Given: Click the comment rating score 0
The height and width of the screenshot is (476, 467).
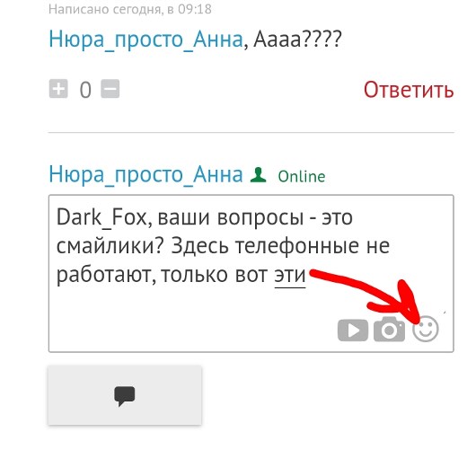Looking at the screenshot, I should pos(85,90).
